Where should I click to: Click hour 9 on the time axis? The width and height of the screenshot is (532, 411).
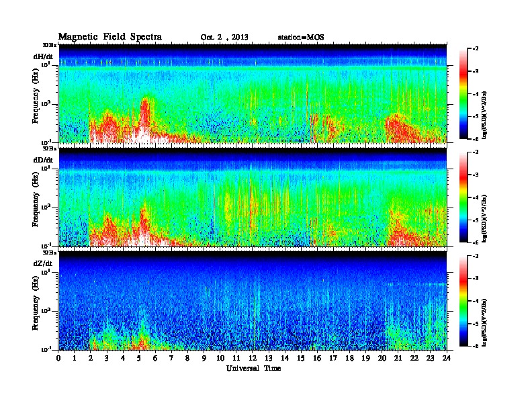click(204, 359)
